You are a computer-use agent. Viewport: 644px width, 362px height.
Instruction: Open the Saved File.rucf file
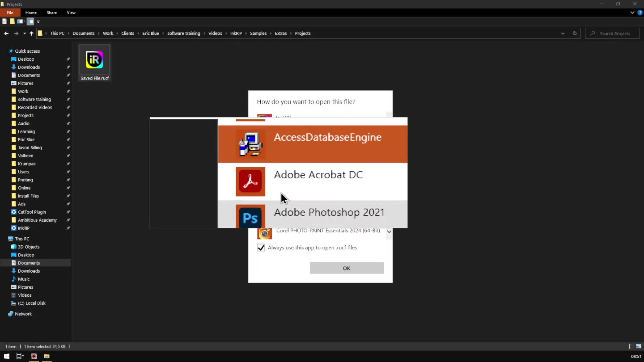[x=94, y=63]
